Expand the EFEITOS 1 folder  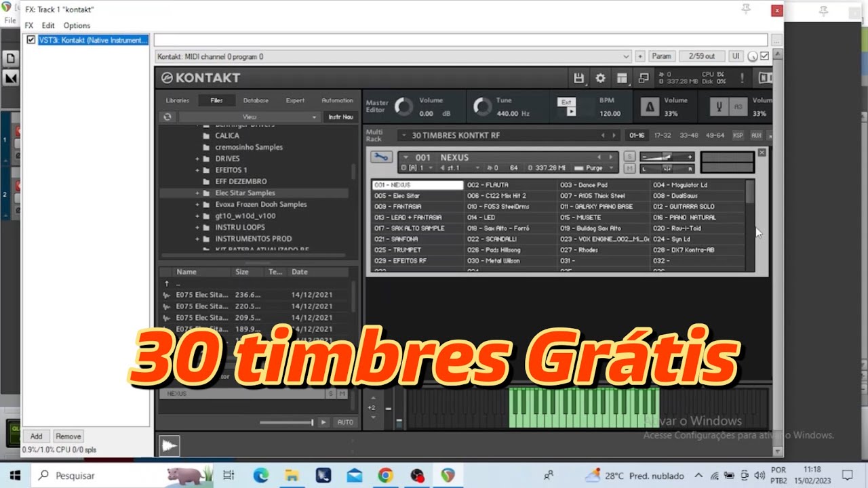pos(197,170)
